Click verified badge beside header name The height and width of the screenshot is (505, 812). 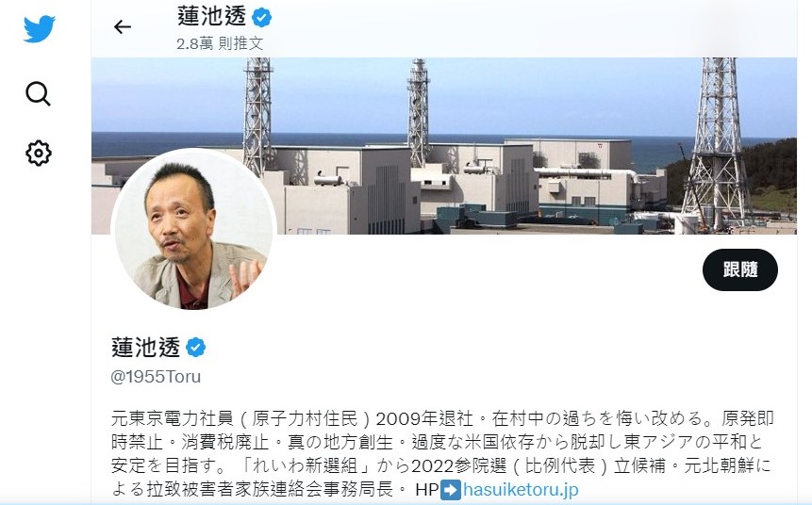[x=261, y=18]
